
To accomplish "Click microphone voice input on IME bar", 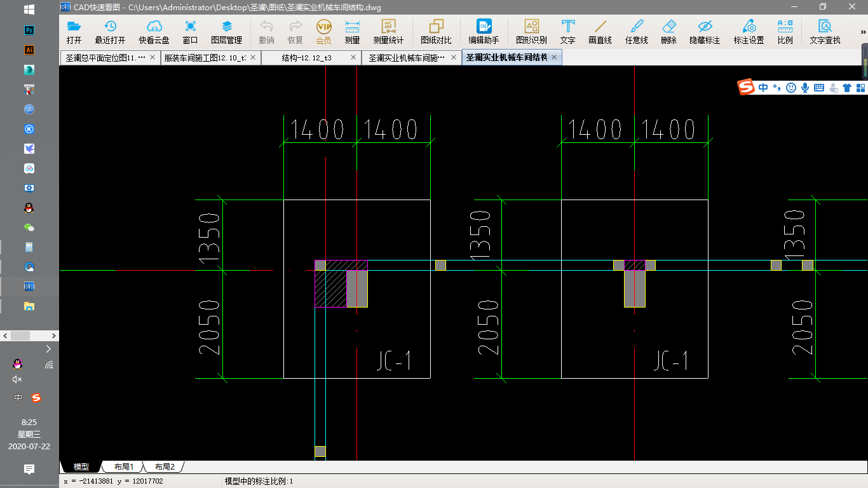I will 805,88.
